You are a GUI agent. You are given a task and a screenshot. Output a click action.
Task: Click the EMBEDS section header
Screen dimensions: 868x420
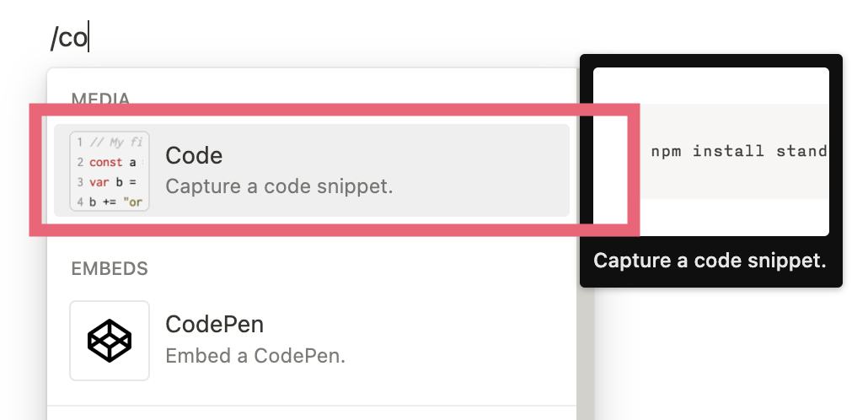tap(110, 269)
